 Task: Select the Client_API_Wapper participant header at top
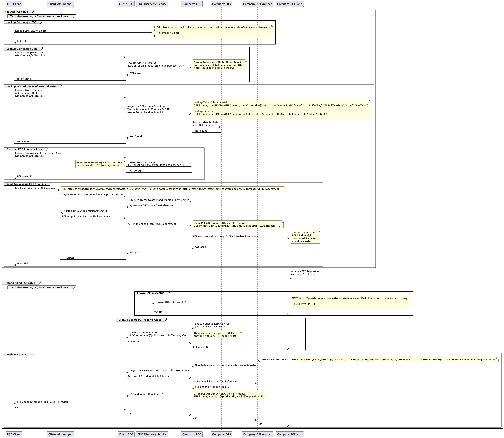coord(60,4)
